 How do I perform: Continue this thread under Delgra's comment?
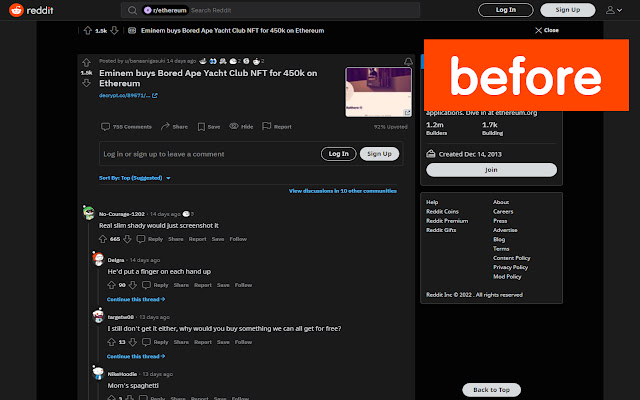136,300
